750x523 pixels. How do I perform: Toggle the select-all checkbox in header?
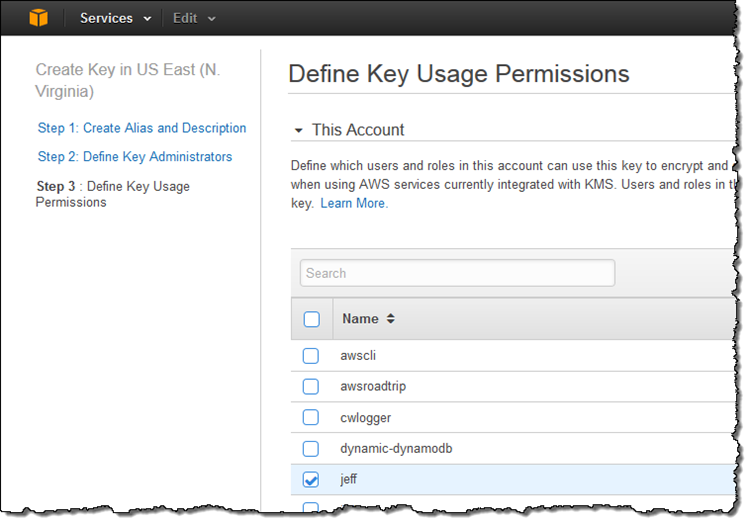coord(311,319)
